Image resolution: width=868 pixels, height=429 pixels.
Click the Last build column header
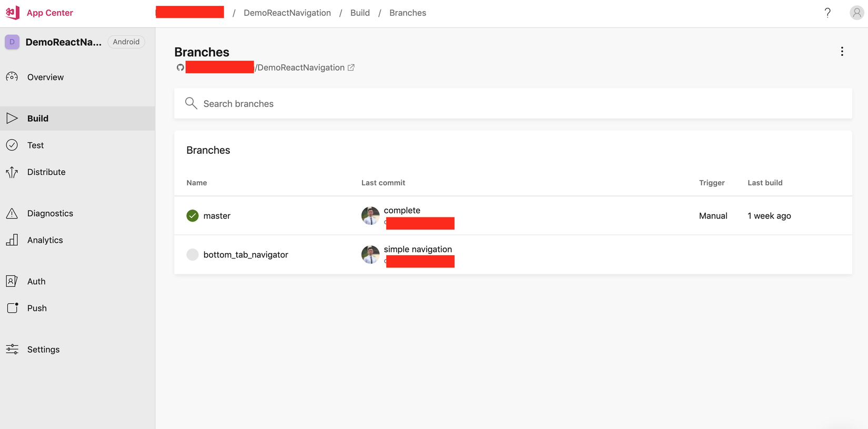click(765, 183)
